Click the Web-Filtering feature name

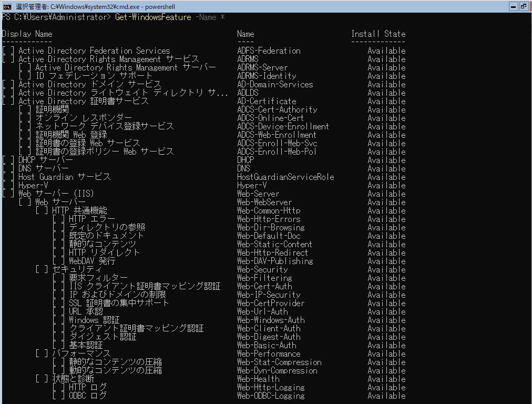264,278
